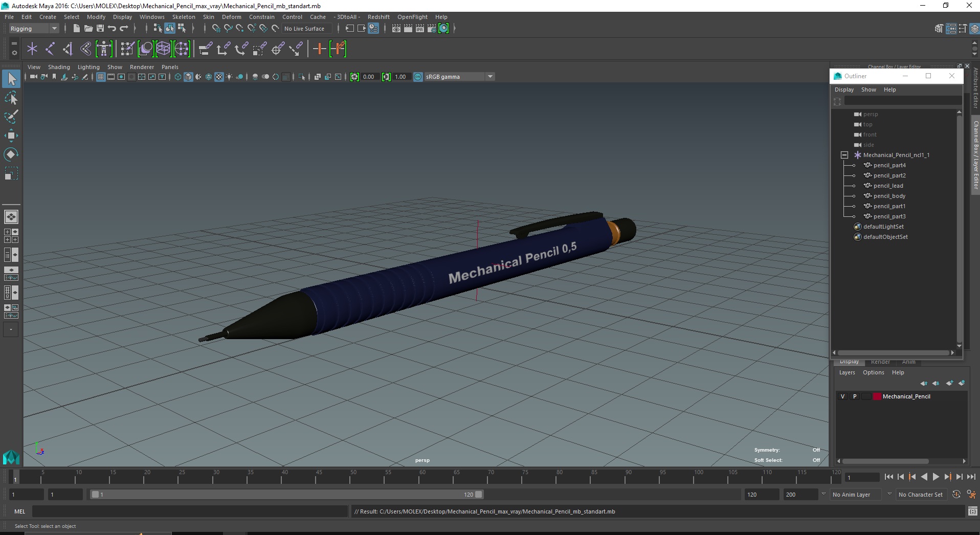Toggle playback P box of Mechanical_Pencil layer
The image size is (980, 535).
point(854,396)
